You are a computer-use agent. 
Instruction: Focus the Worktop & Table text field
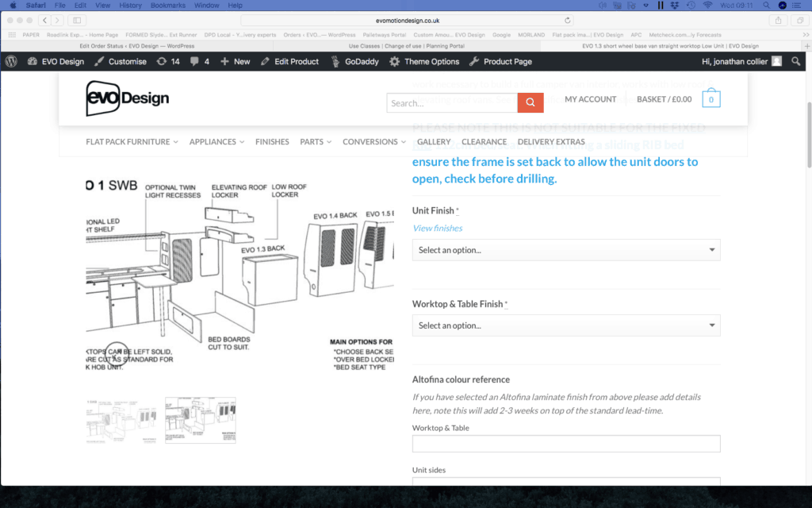click(x=566, y=444)
